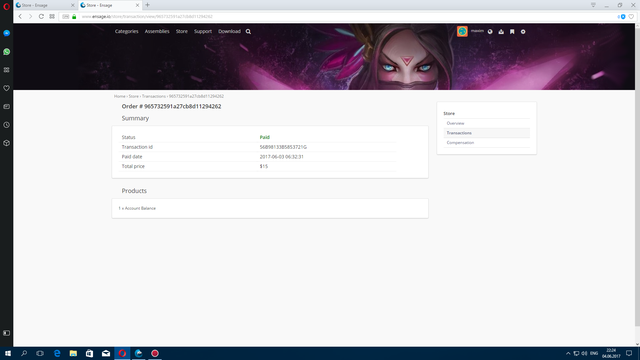Select the 1 x Account Balance product

137,209
